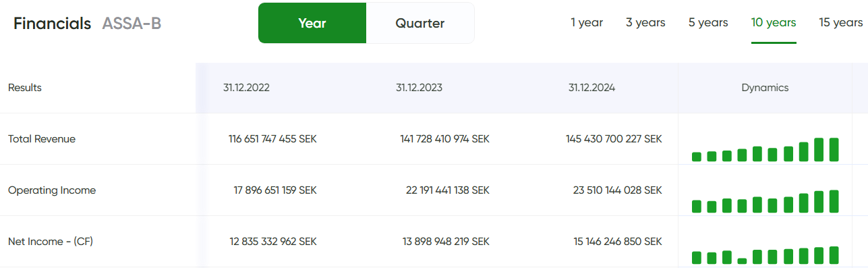Open the ASSA-B ticker link

pyautogui.click(x=132, y=24)
